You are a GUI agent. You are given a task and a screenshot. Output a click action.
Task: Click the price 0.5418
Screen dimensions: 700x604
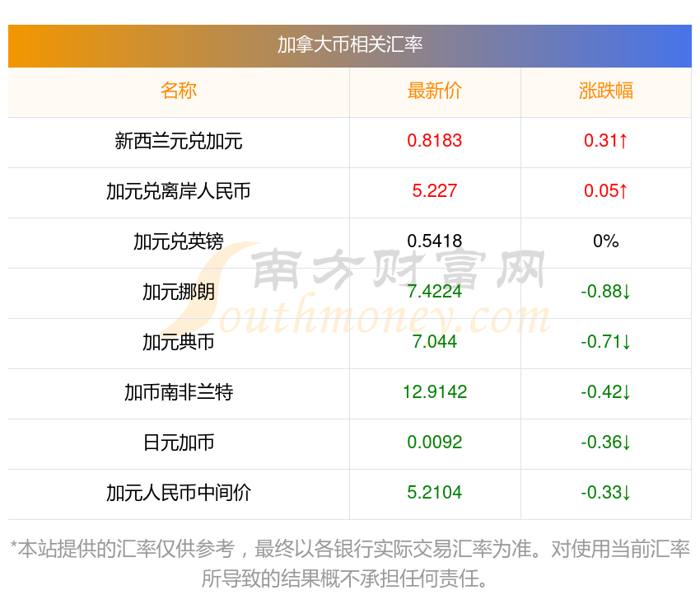pos(434,241)
